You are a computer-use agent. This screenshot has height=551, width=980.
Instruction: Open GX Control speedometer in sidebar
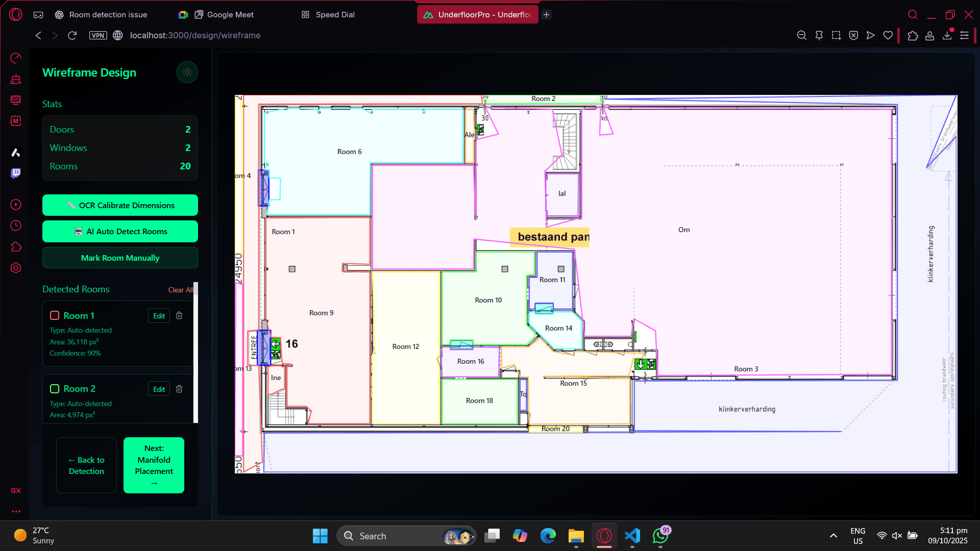(16, 58)
